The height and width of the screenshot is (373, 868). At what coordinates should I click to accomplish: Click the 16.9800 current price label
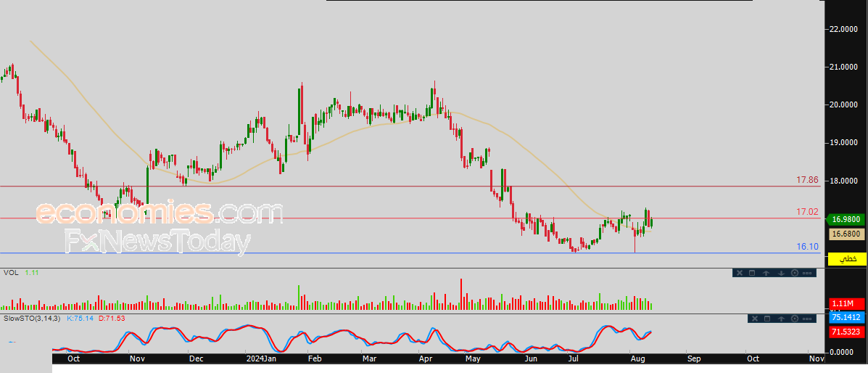point(846,219)
